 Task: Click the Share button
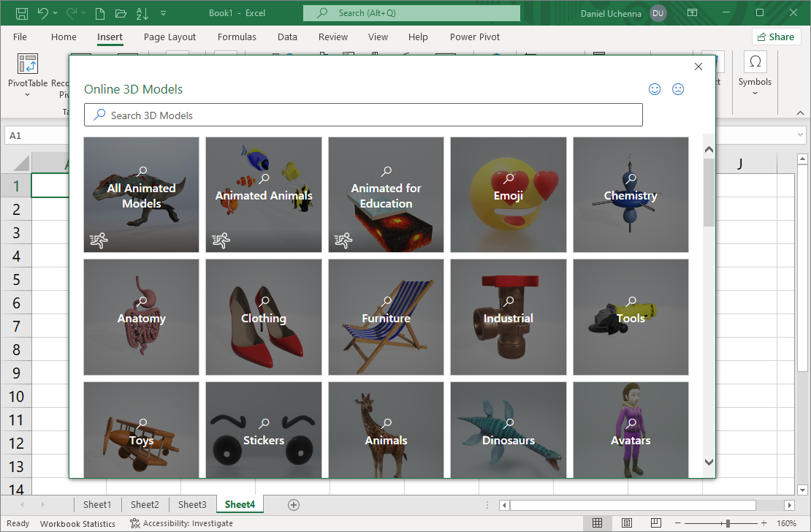776,37
